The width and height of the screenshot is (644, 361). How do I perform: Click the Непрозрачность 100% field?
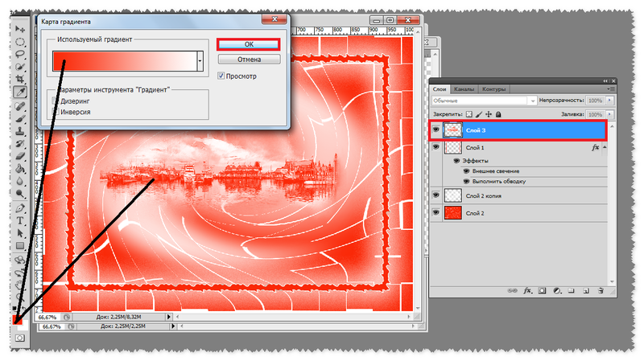[x=595, y=101]
